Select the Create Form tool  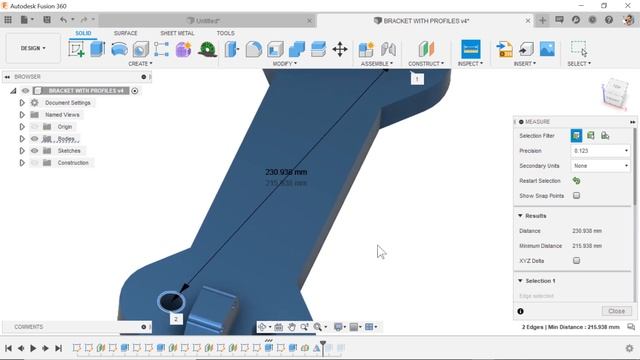click(x=183, y=49)
